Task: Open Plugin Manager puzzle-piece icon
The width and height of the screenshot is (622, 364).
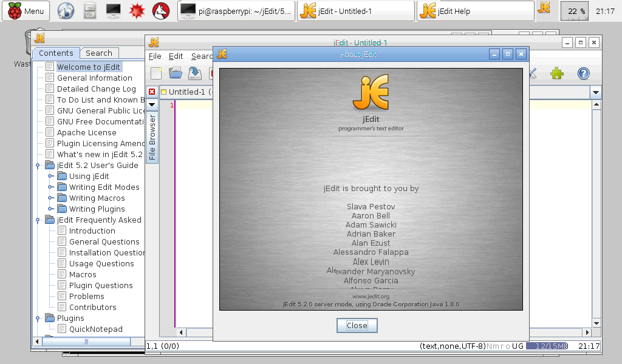Action: click(x=557, y=73)
